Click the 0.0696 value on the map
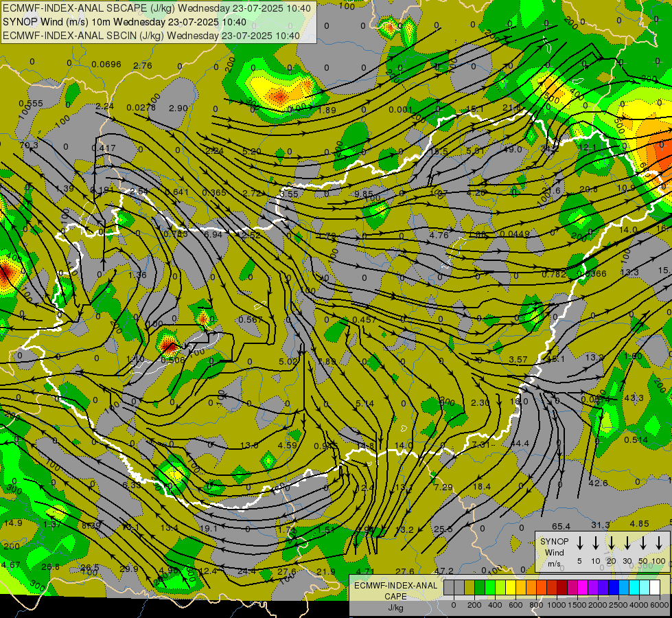Viewport: 672px width, 618px height. coord(106,65)
